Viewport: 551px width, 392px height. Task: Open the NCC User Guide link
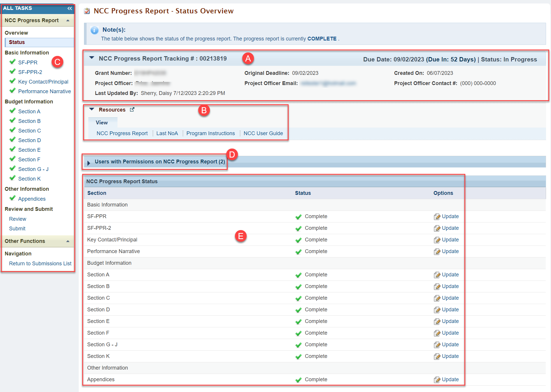point(263,133)
